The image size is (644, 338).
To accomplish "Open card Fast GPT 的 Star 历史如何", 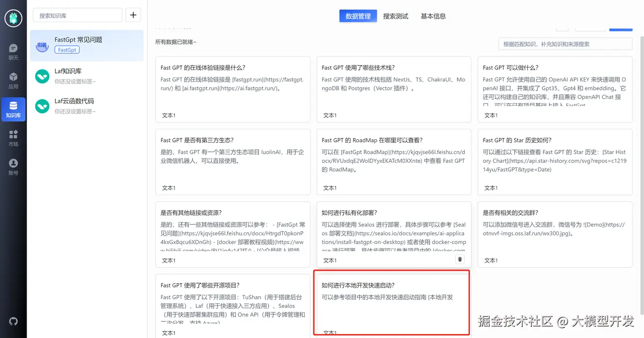I will pyautogui.click(x=555, y=162).
